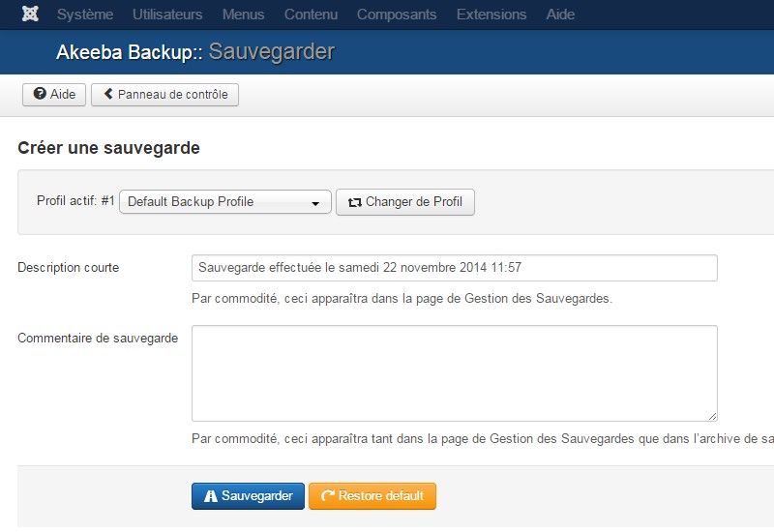Start backup with the Sauvegarder button
774x532 pixels.
click(248, 496)
